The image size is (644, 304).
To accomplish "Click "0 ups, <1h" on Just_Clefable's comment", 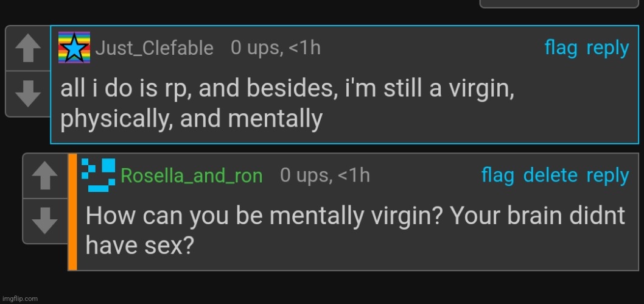I will (276, 48).
